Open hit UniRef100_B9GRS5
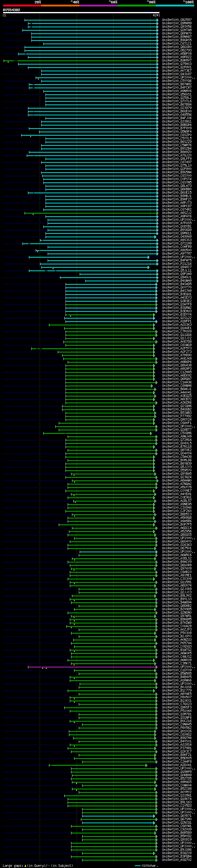197x868 pixels. coord(177,40)
